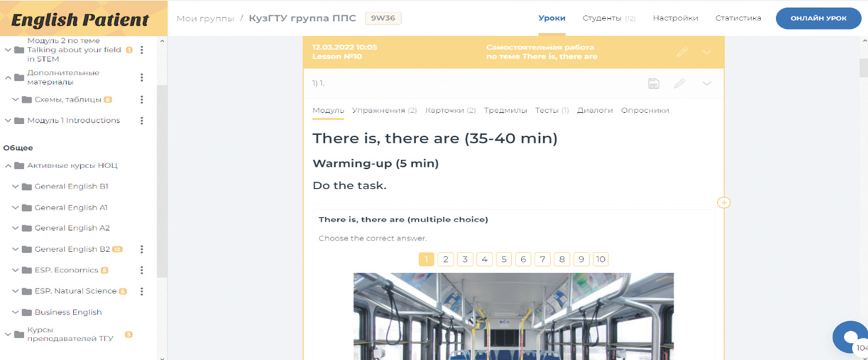Select question number 5 in the quiz
868x360 pixels.
pos(503,259)
